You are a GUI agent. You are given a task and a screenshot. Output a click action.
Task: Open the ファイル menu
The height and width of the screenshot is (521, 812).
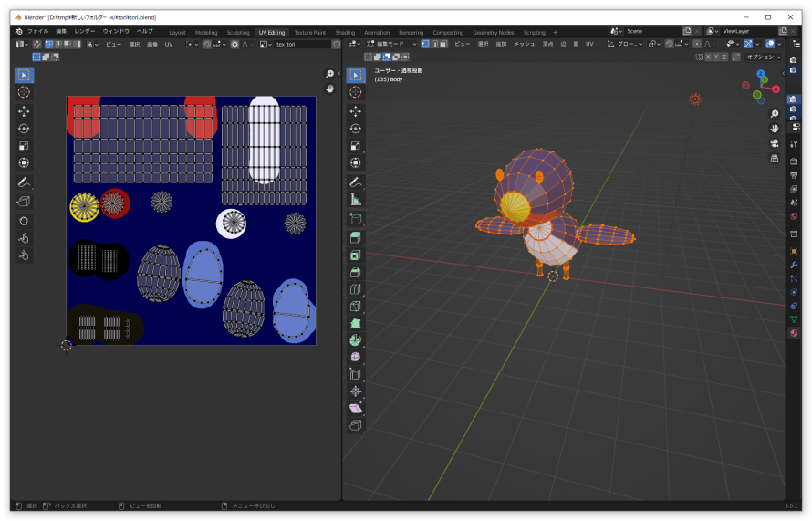point(37,31)
